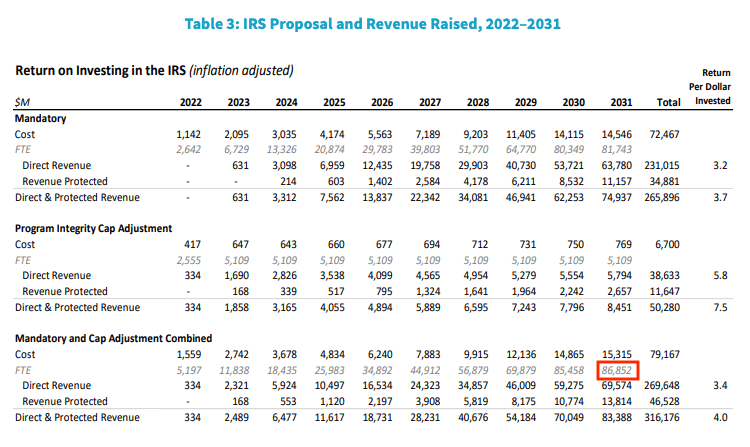Click the "Mandatory" section heading
750x447 pixels.
tap(40, 119)
